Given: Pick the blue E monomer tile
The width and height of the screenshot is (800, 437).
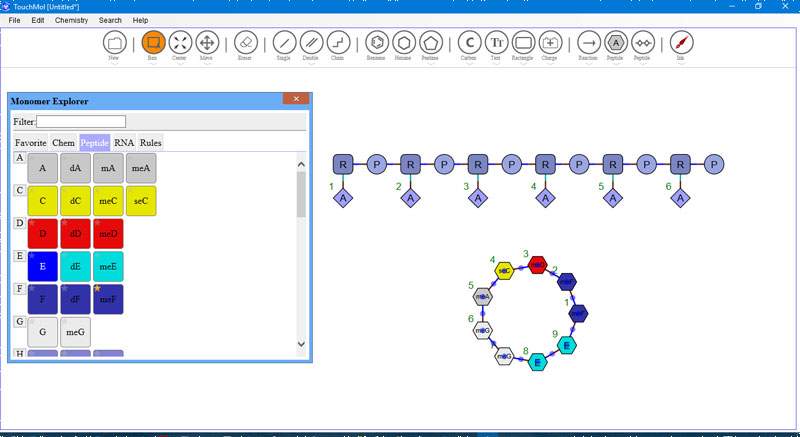Looking at the screenshot, I should point(42,266).
